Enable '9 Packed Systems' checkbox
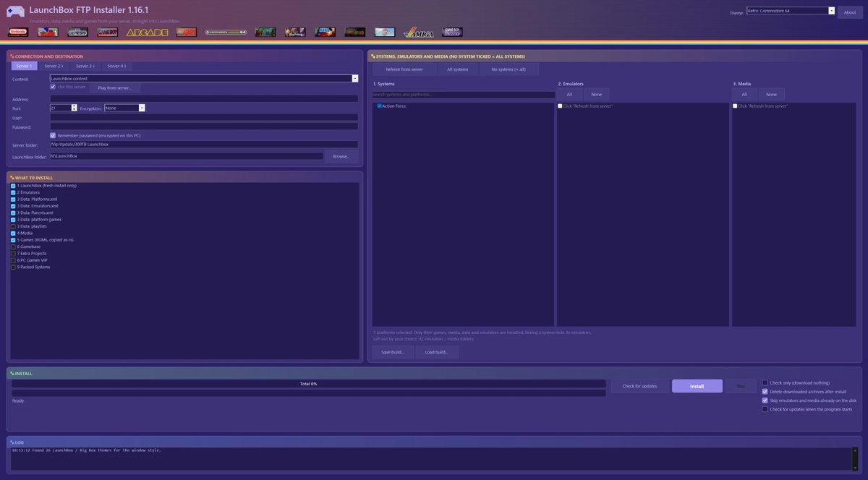Screen dimensions: 868x480 13,267
